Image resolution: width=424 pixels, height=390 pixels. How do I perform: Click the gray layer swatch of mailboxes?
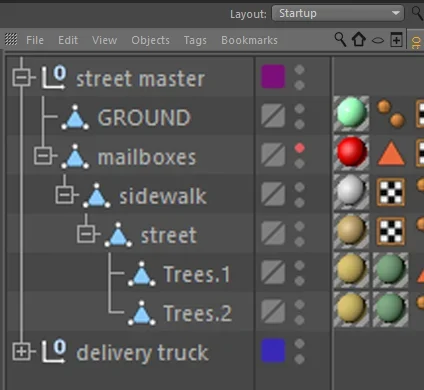(x=273, y=155)
